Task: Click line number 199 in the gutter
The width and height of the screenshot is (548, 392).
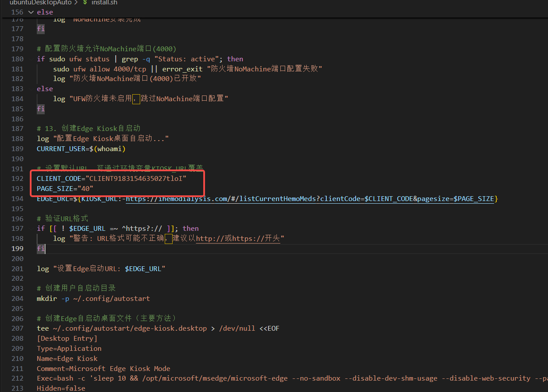Action: (x=17, y=248)
